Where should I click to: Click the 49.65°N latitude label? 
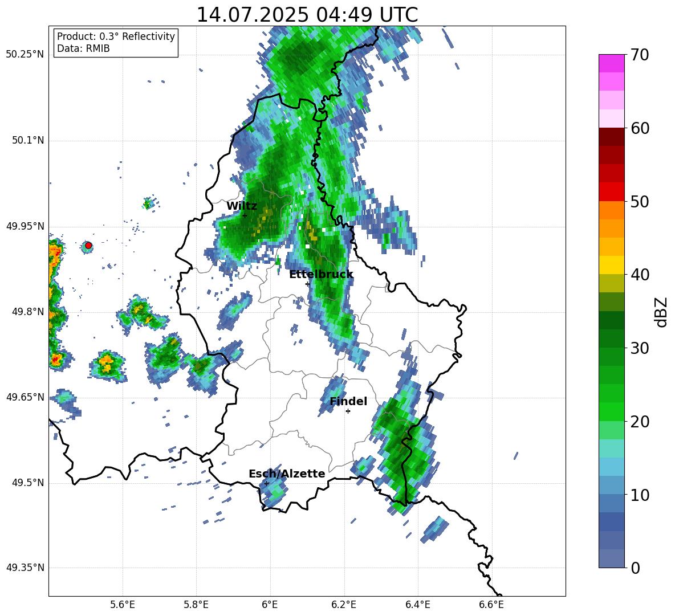click(25, 397)
